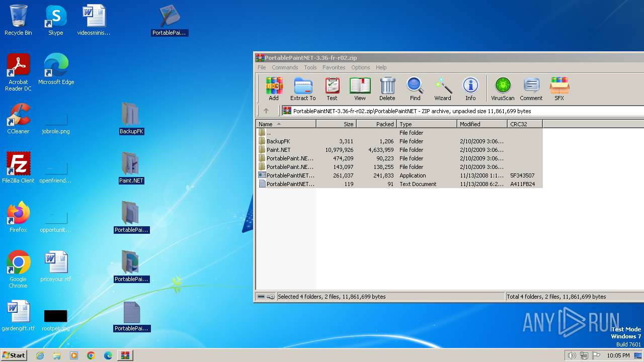Go up one level with arrow button
The image size is (644, 362).
click(x=266, y=111)
